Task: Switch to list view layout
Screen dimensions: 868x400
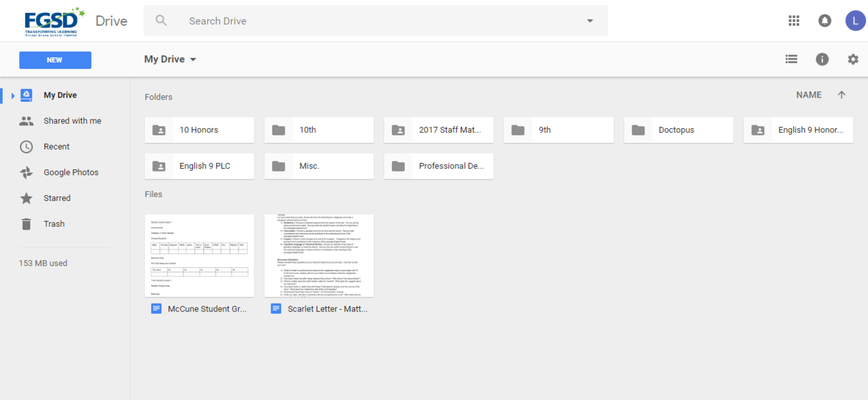Action: (791, 59)
